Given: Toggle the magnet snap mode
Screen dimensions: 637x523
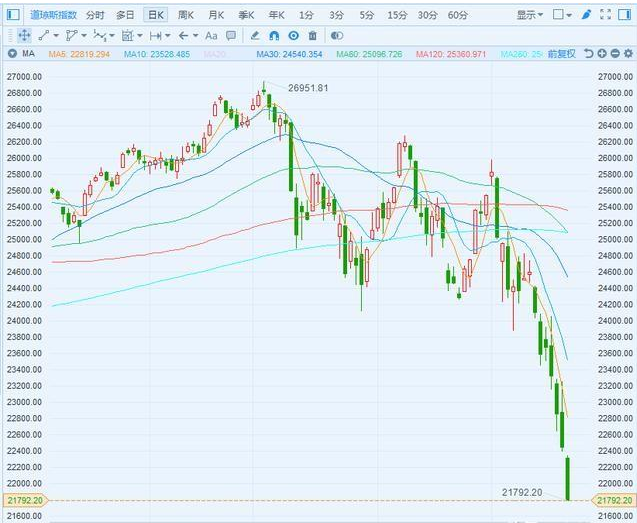Looking at the screenshot, I should (x=274, y=36).
